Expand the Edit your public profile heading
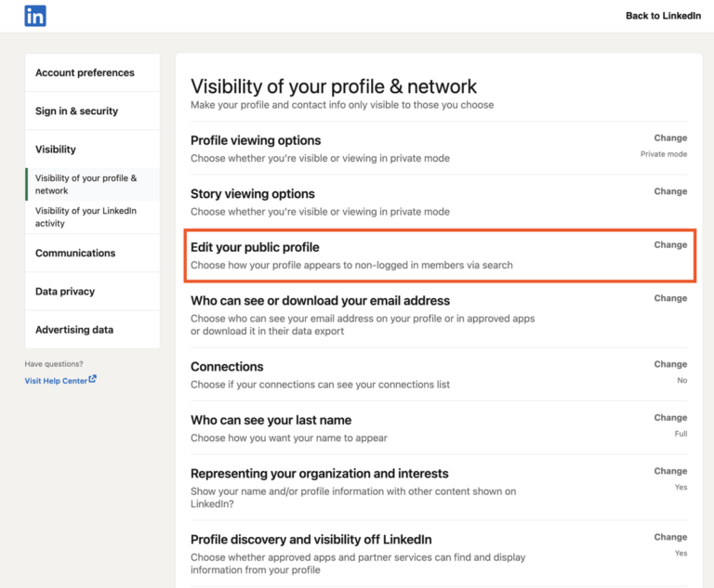 (x=255, y=247)
